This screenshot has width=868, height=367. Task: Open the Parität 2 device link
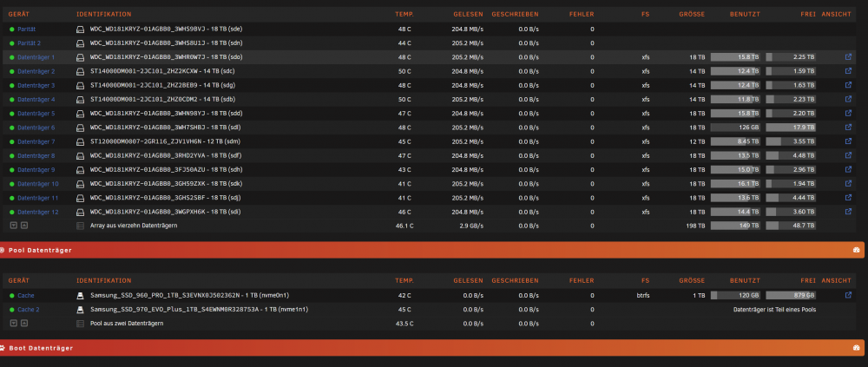pyautogui.click(x=30, y=43)
